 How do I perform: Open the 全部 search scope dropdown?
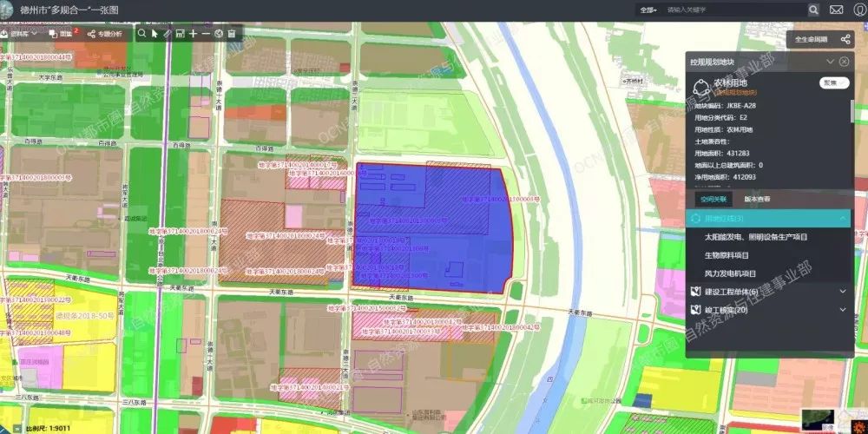[648, 10]
